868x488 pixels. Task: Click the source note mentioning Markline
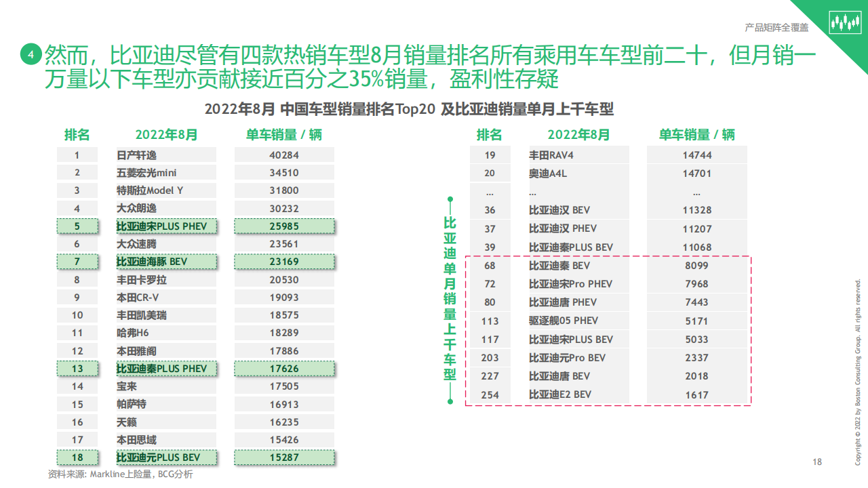(x=120, y=474)
